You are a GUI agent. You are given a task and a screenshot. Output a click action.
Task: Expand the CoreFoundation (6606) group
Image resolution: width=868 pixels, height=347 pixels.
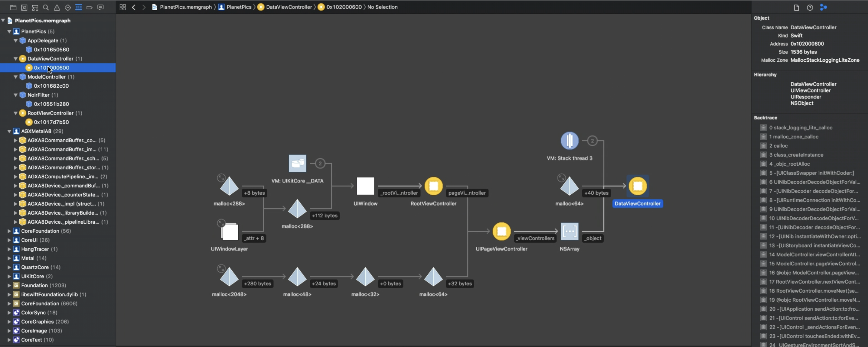9,303
